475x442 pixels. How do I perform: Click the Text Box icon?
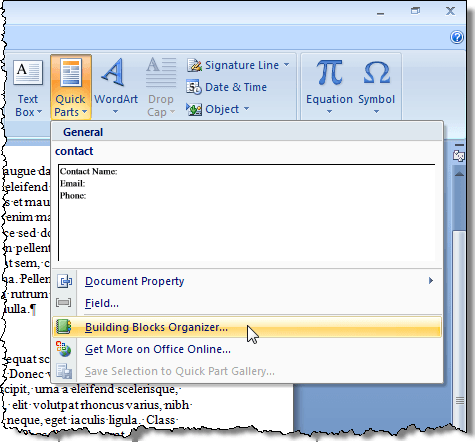(28, 73)
